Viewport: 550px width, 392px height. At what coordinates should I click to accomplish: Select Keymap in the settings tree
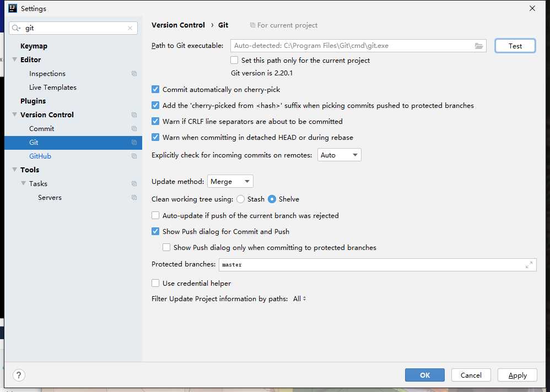click(34, 46)
